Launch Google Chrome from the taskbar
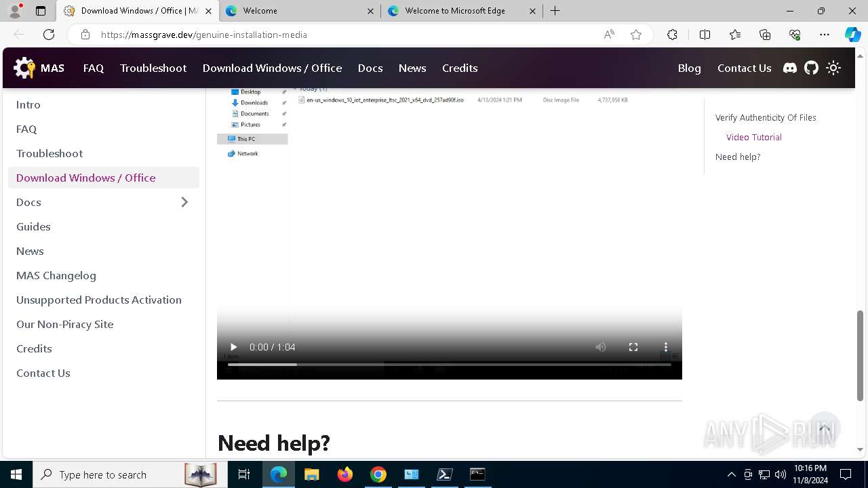The image size is (868, 488). (378, 474)
